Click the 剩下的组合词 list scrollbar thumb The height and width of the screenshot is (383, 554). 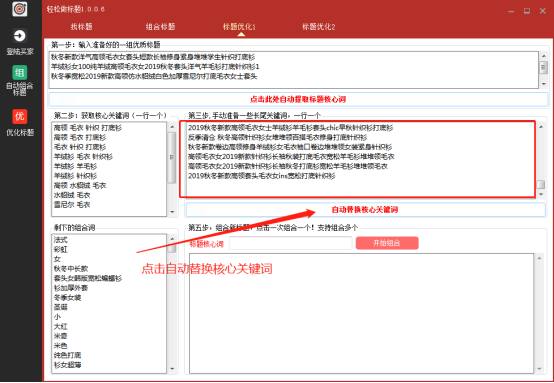click(x=172, y=248)
